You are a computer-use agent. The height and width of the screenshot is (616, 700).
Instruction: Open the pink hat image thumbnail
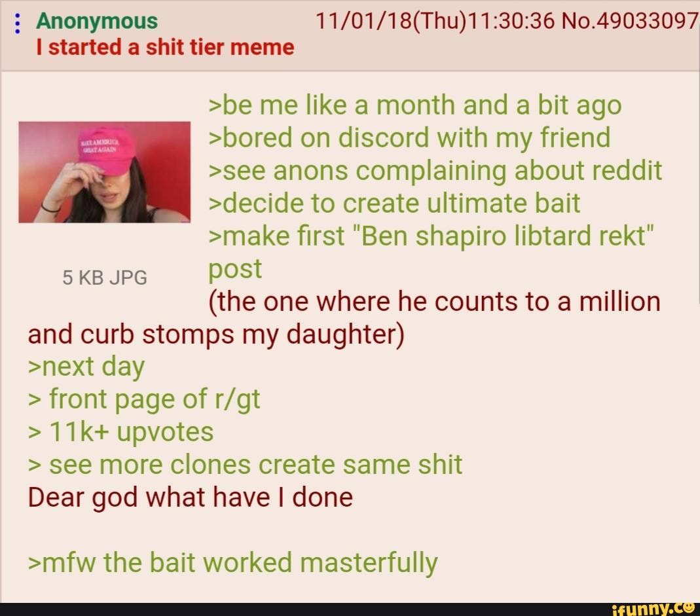105,172
